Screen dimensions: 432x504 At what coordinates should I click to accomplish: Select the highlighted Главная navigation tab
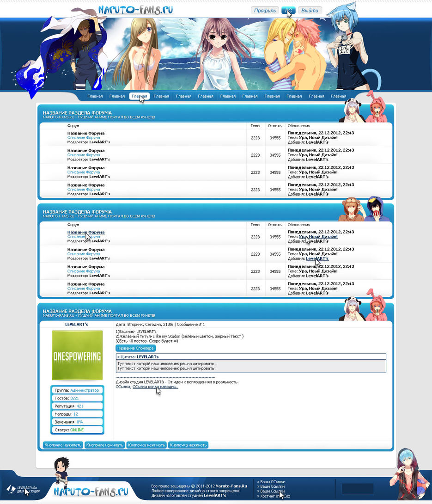tap(140, 96)
